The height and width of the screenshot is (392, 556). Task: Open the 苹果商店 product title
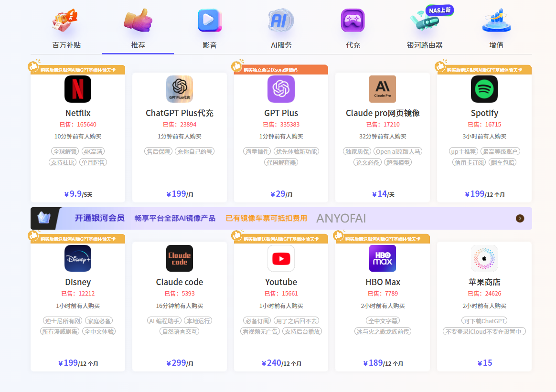click(x=484, y=282)
